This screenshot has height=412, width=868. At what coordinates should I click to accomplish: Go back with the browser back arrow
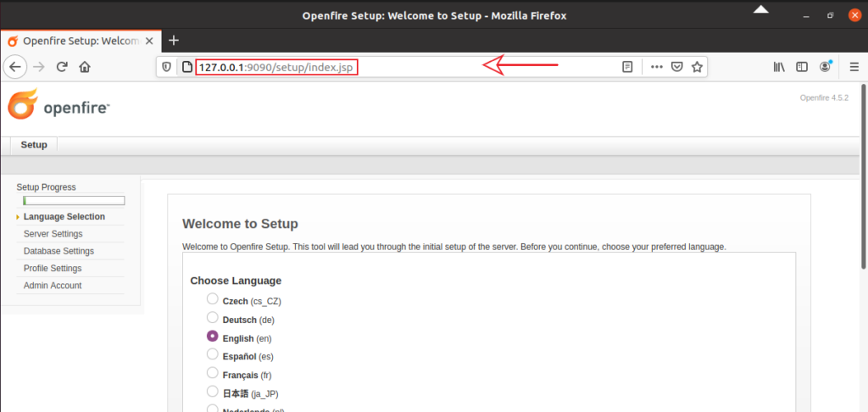coord(15,67)
